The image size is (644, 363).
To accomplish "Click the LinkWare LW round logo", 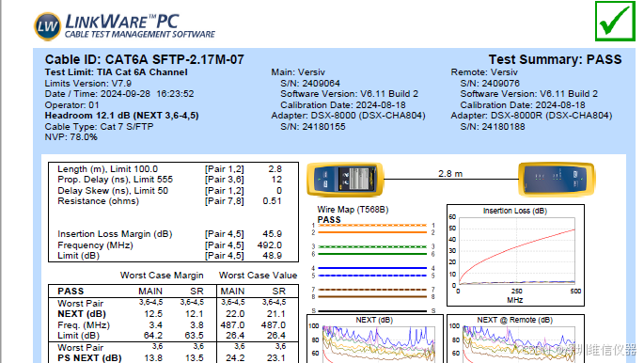I will 48,26.
